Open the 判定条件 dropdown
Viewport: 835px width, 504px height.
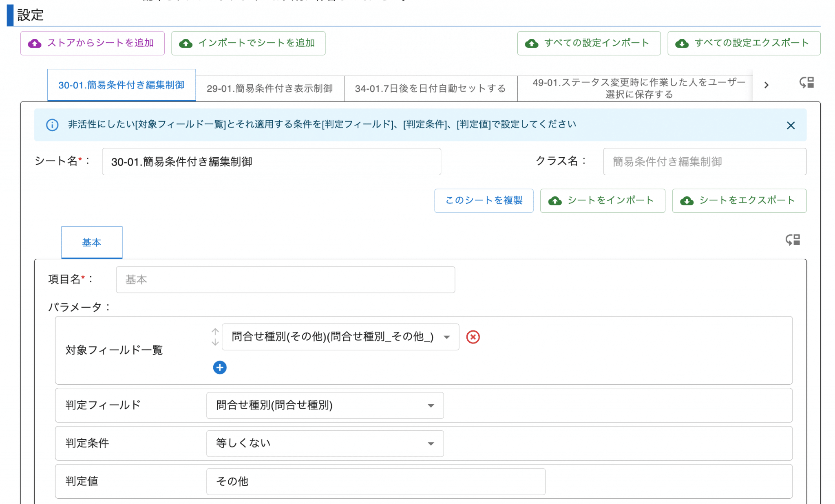325,443
